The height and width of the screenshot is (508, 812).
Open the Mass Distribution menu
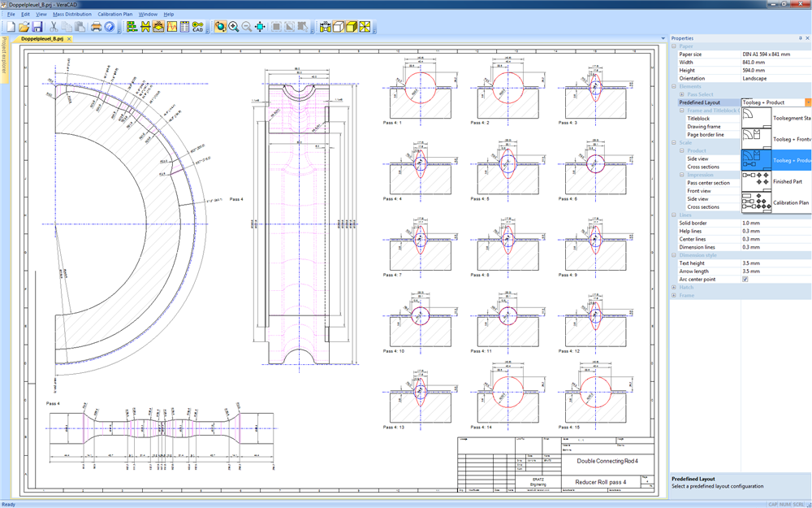(72, 14)
